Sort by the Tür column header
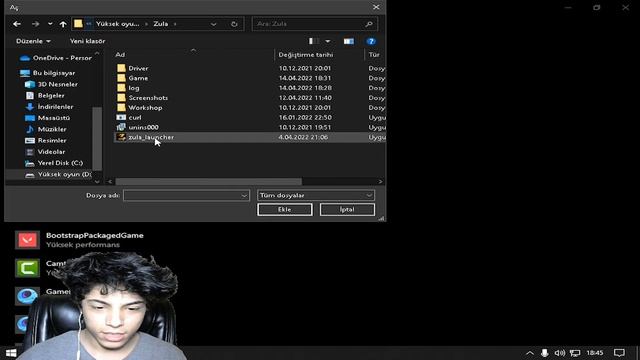Image resolution: width=640 pixels, height=360 pixels. pos(374,55)
